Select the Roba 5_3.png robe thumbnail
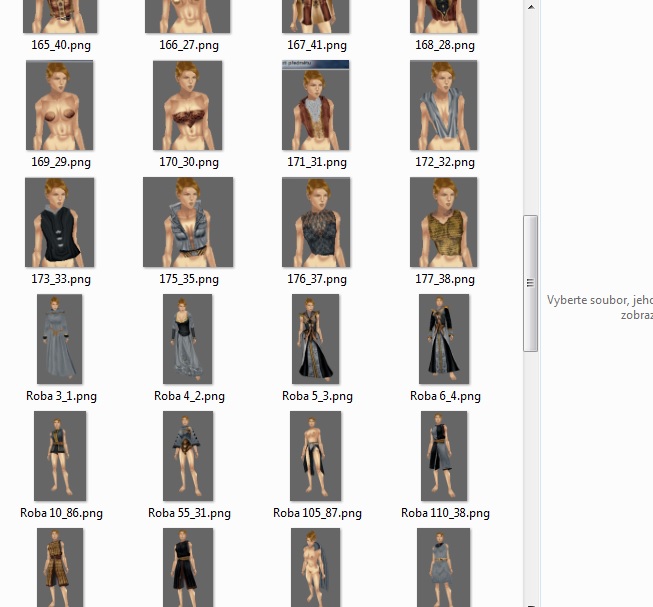 point(316,339)
